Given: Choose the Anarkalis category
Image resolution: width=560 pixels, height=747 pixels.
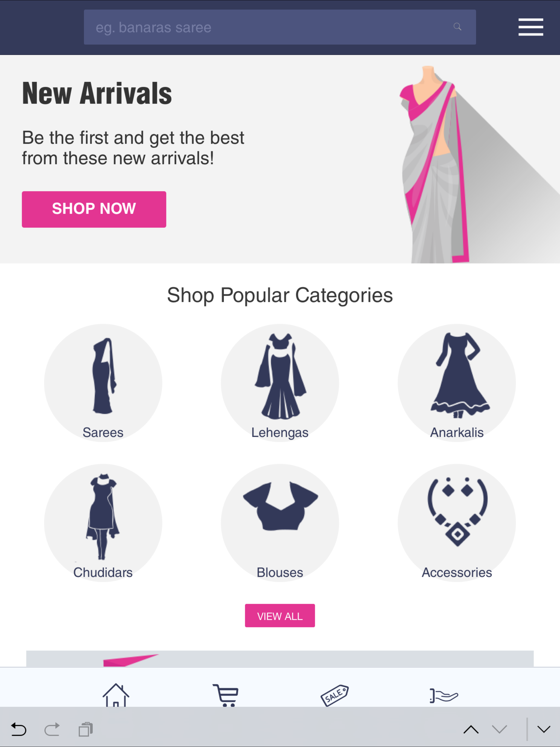Looking at the screenshot, I should [x=457, y=383].
